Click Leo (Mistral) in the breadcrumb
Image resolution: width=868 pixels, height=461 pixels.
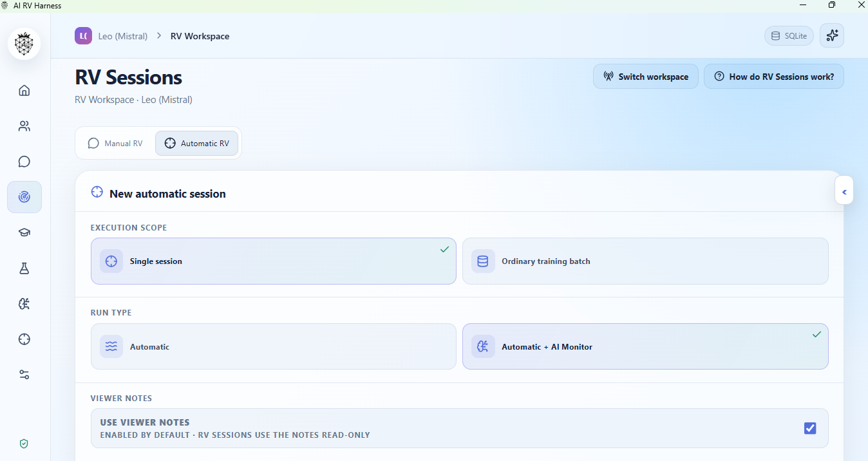(x=123, y=36)
